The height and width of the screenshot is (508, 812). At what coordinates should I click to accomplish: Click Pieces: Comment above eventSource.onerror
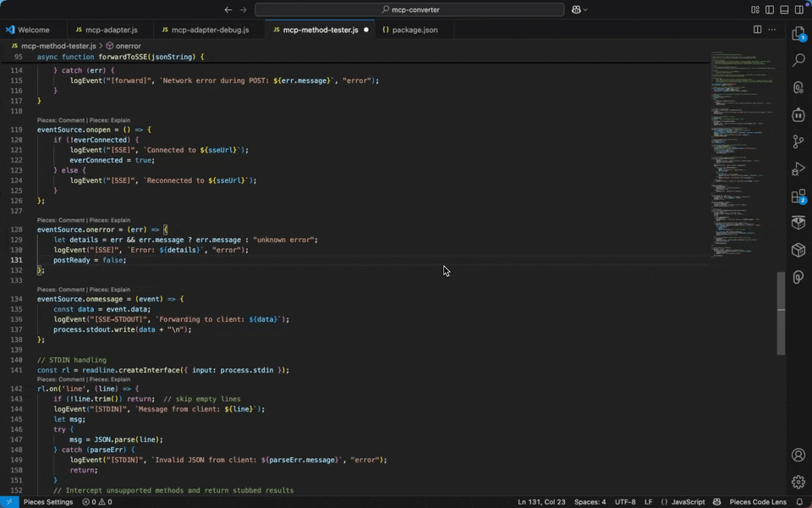click(x=61, y=220)
